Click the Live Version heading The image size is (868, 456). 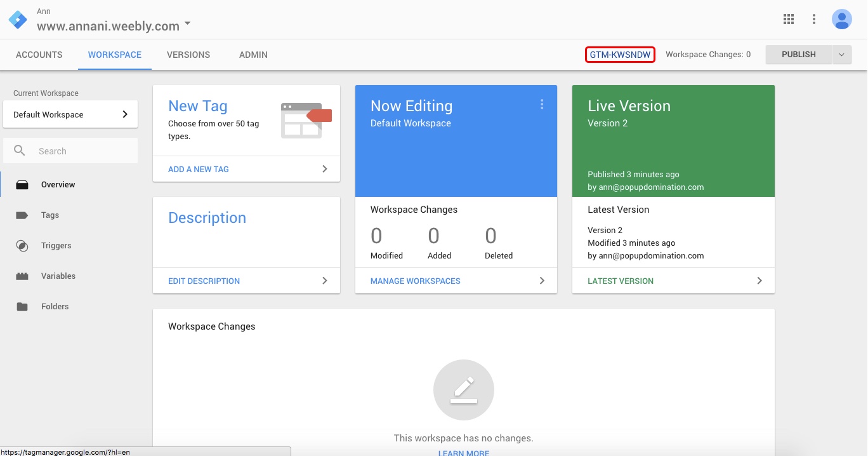point(629,106)
